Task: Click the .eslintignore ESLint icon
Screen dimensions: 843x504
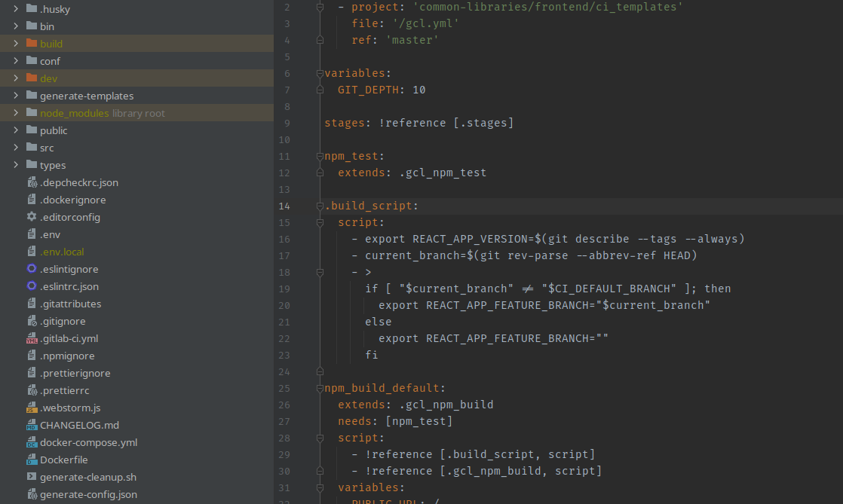Action: pos(32,269)
